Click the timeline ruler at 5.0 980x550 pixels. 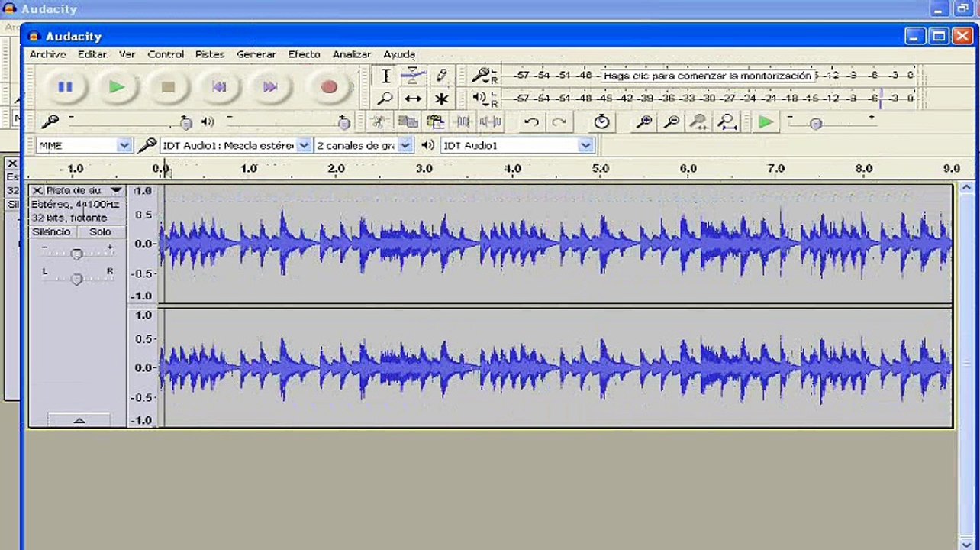[601, 168]
